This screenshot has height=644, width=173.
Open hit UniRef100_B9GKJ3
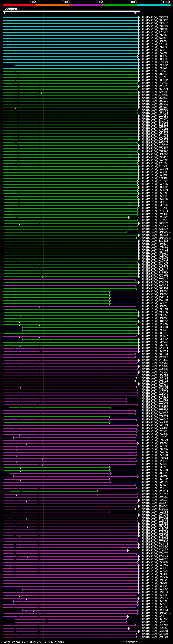pos(155,23)
